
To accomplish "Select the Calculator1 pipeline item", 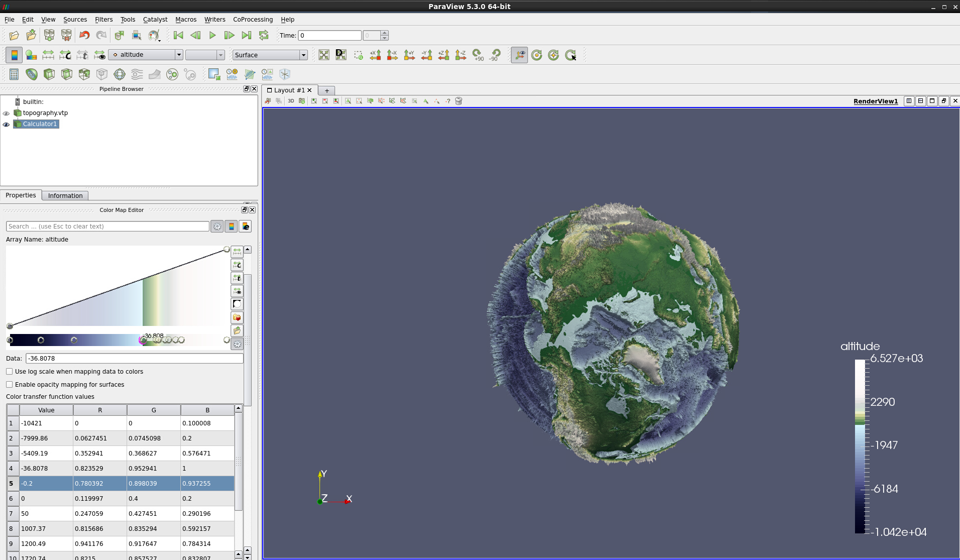I will coord(40,124).
